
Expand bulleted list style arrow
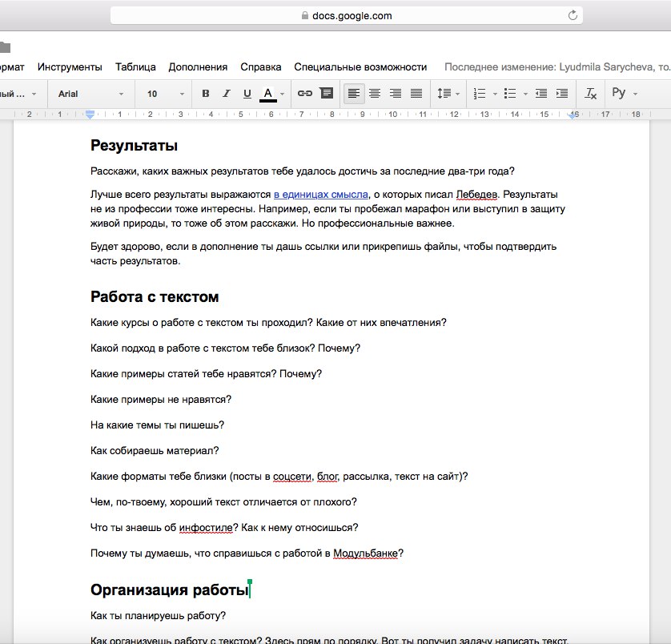(x=525, y=94)
